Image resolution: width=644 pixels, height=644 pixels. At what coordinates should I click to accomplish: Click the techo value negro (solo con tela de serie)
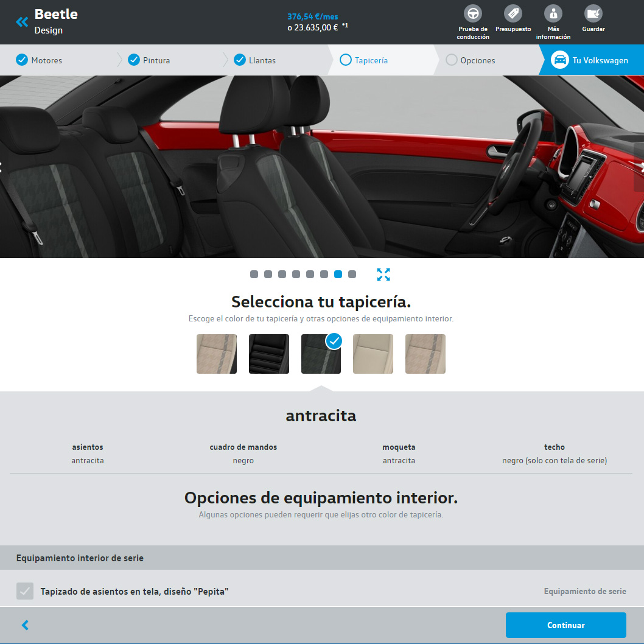click(555, 460)
